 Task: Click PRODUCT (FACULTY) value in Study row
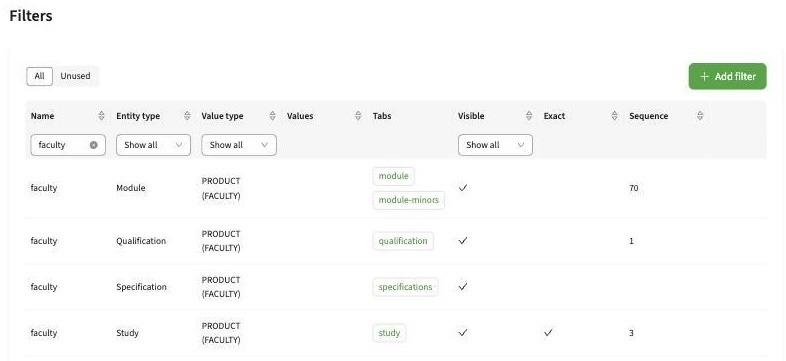coord(221,333)
